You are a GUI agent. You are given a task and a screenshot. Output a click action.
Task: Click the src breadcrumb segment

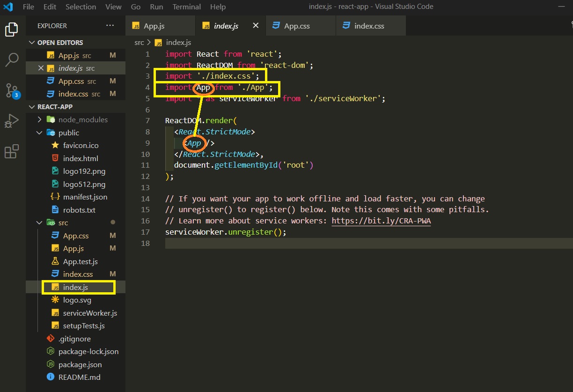pos(139,43)
